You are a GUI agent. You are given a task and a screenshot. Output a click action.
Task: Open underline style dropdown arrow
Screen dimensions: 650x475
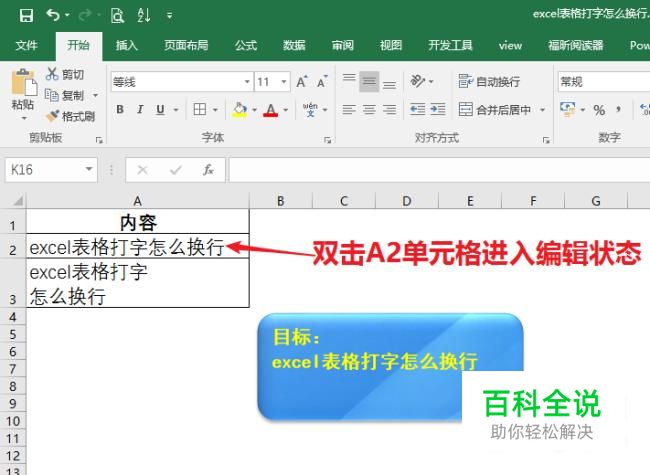pos(176,110)
